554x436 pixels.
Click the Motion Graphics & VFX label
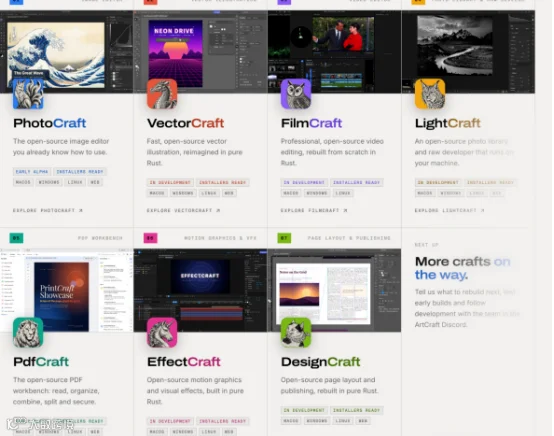(220, 238)
